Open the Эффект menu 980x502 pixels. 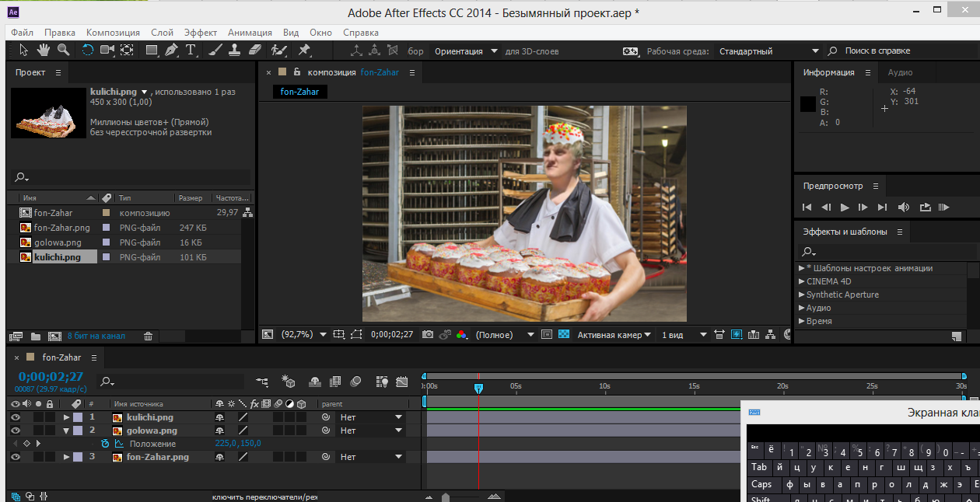(x=201, y=33)
